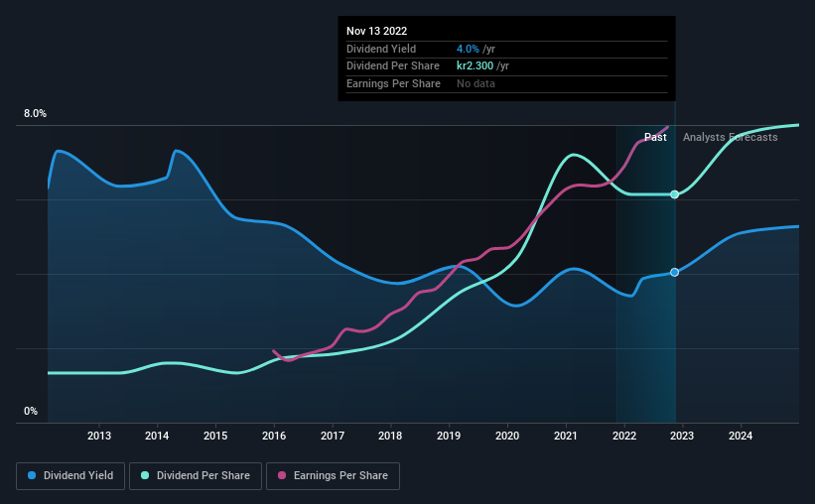Viewport: 815px width, 504px height.
Task: Click the 8.0% y-axis label
Action: tap(35, 114)
